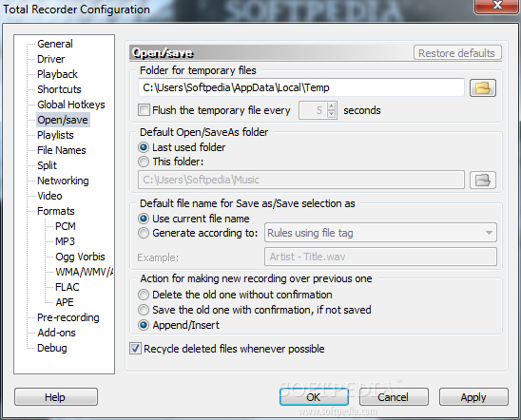This screenshot has height=420, width=521.
Task: Select the FLAC format entry
Action: pos(68,287)
